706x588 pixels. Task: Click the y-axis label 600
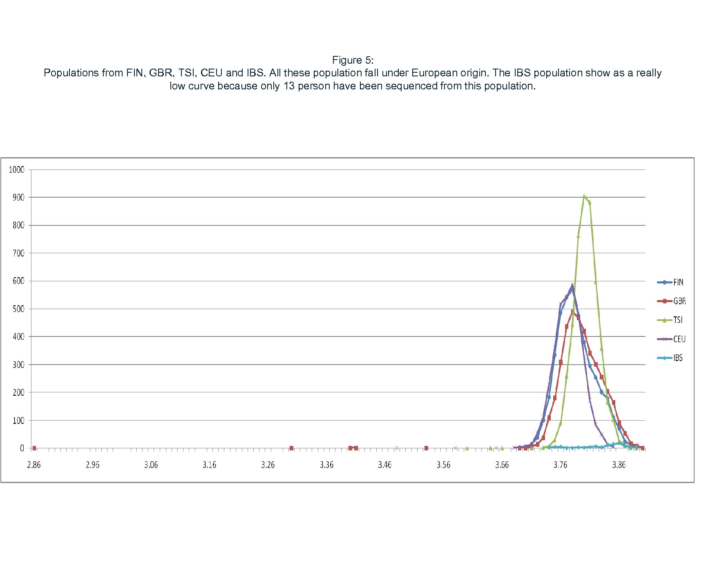tap(18, 281)
